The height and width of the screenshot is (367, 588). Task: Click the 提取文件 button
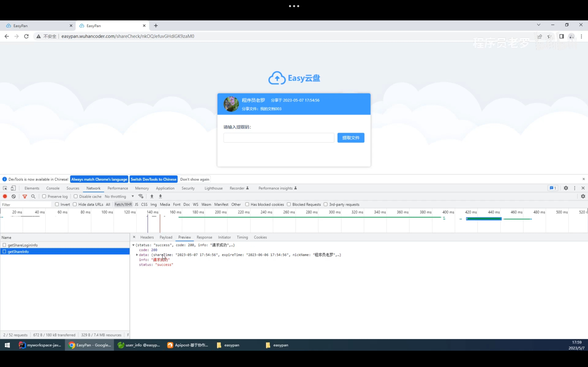coord(351,138)
